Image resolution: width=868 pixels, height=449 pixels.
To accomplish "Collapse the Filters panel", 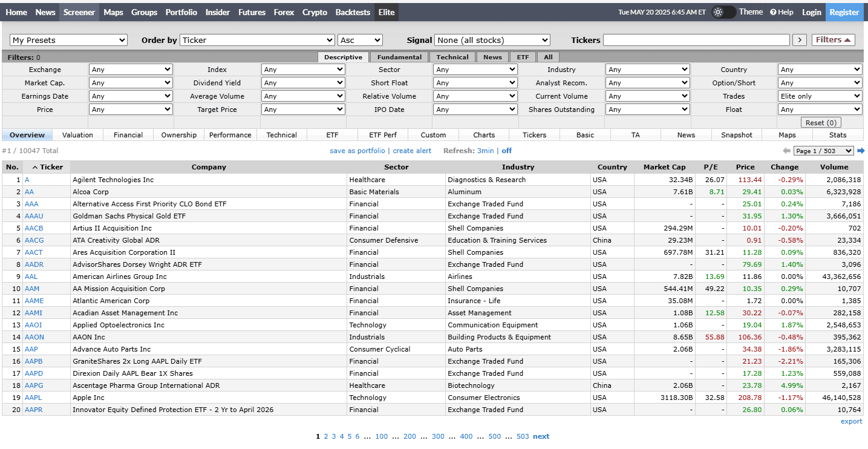I will (833, 40).
